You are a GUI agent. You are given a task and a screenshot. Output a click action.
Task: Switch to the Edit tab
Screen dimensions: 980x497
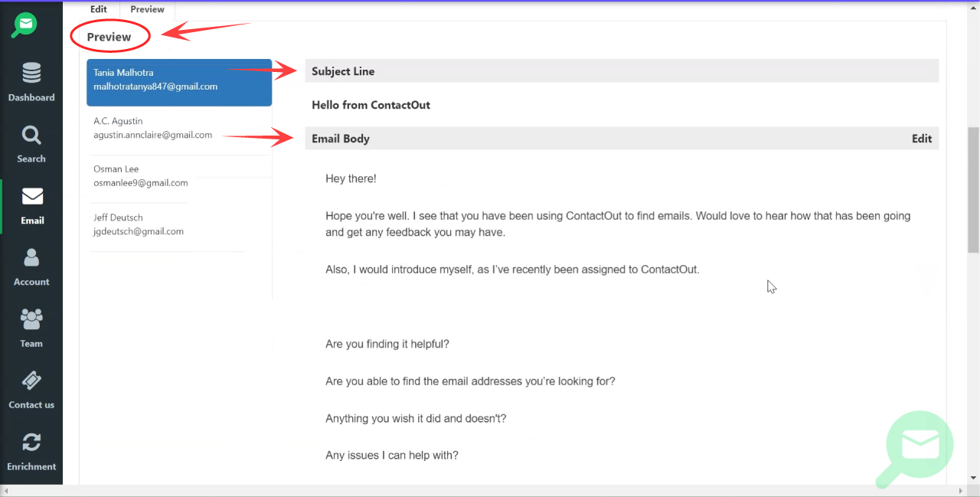(99, 9)
